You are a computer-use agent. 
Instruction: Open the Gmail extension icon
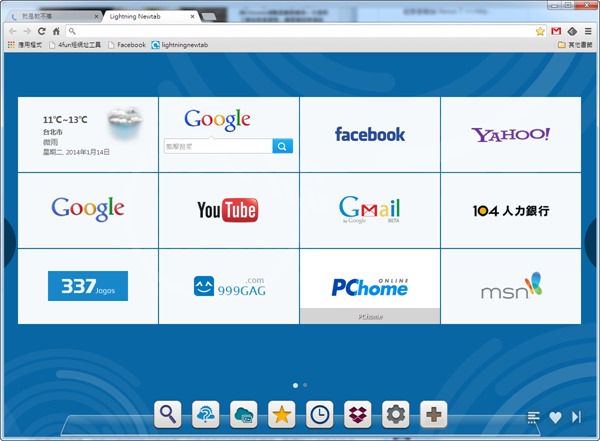[x=556, y=31]
